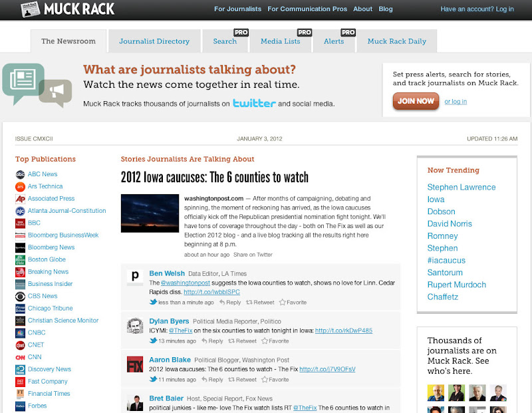
Task: Open trending topic Rupert Murdoch
Action: (457, 285)
